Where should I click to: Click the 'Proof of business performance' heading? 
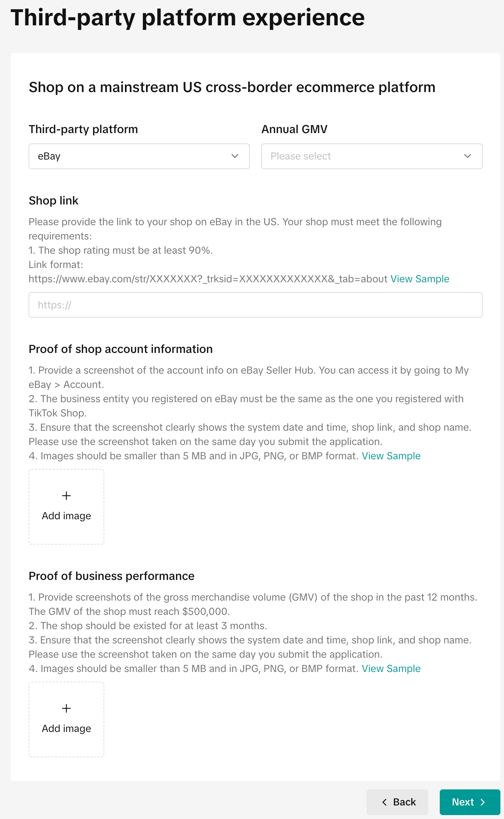click(x=112, y=576)
